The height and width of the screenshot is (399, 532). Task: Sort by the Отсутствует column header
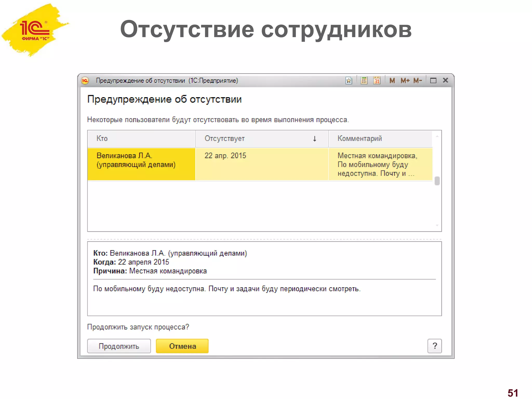[262, 139]
